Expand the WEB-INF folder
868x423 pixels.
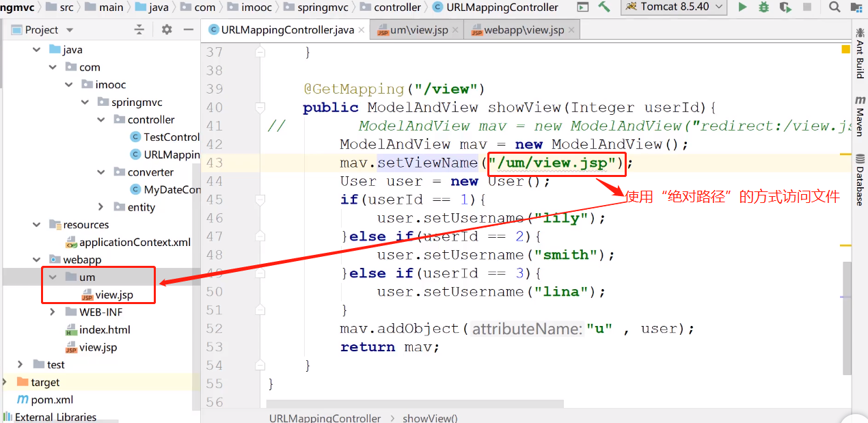[x=53, y=312]
